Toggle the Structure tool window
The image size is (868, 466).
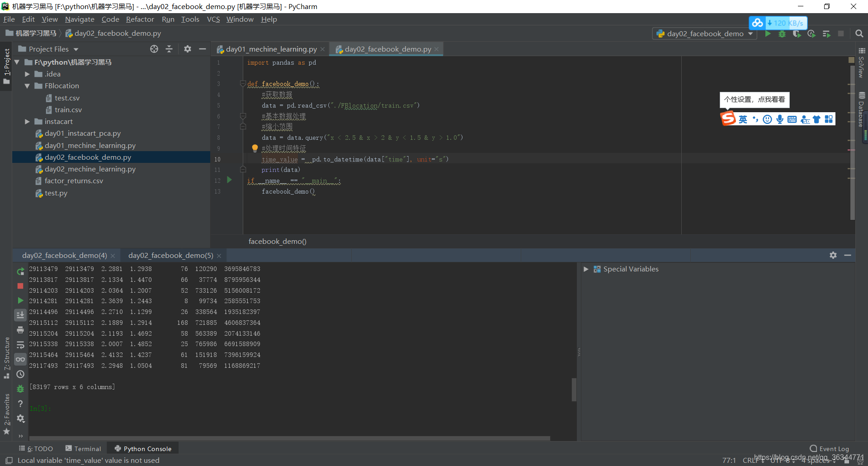(x=6, y=357)
